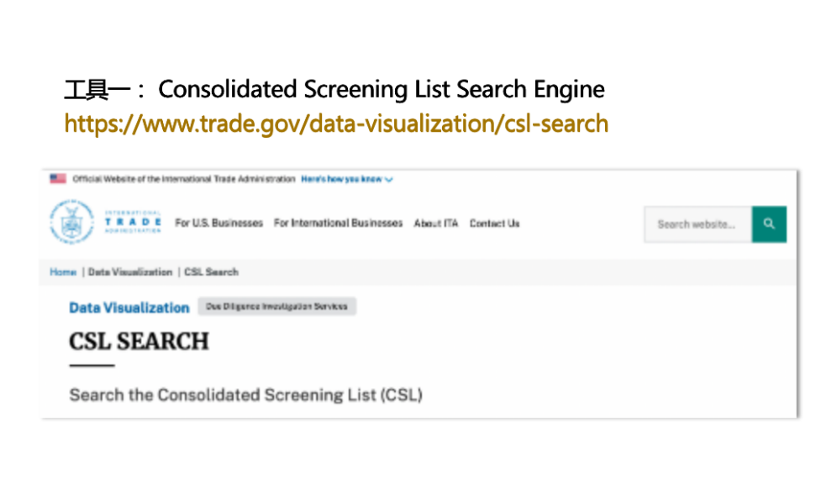This screenshot has height=504, width=837.
Task: Open the For U.S. Businesses menu
Action: pos(218,223)
